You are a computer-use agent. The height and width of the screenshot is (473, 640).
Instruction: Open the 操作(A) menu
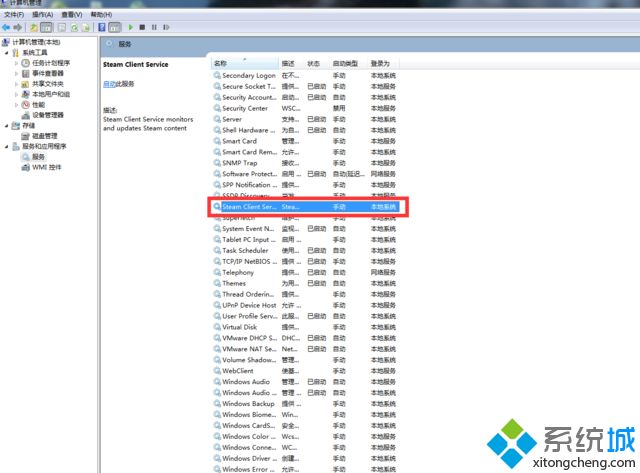tap(42, 15)
